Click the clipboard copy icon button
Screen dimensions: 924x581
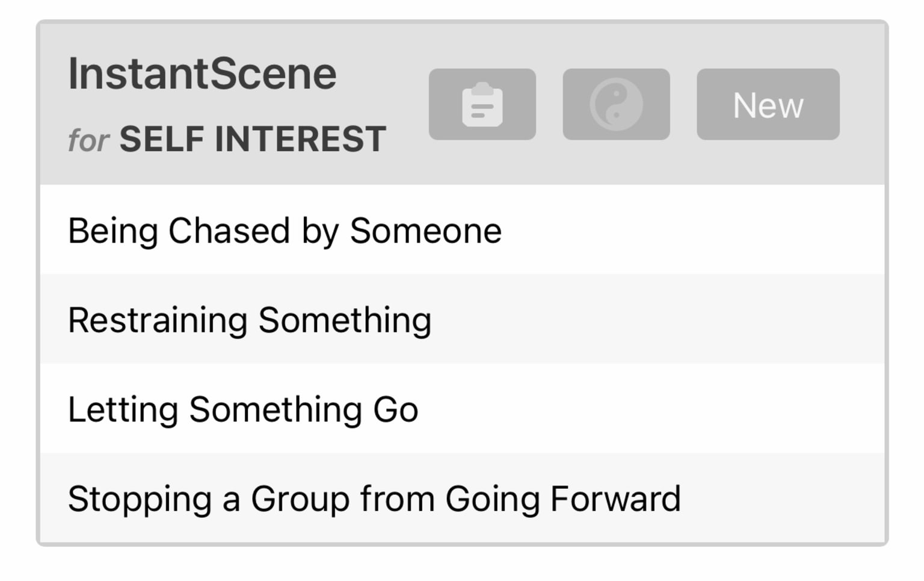click(482, 104)
